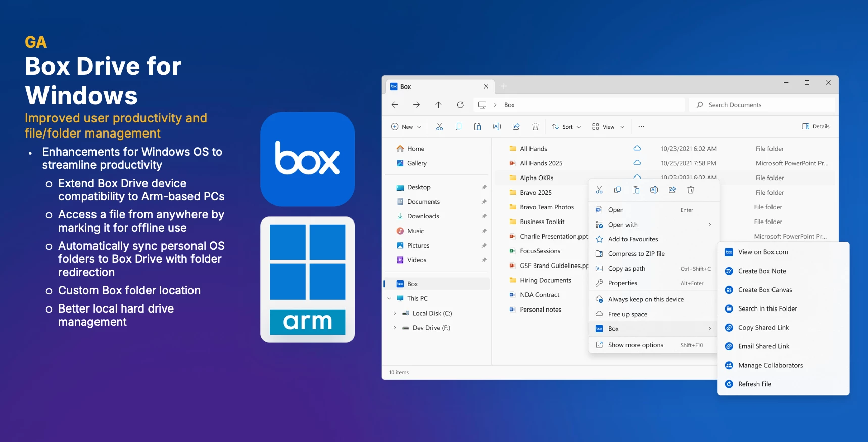
Task: Expand the Dev Drive (F:) node
Action: (x=395, y=328)
